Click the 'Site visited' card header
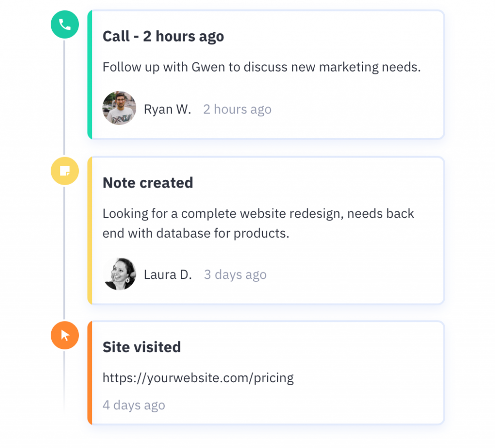Viewport: 495px width, 448px height. pos(142,347)
